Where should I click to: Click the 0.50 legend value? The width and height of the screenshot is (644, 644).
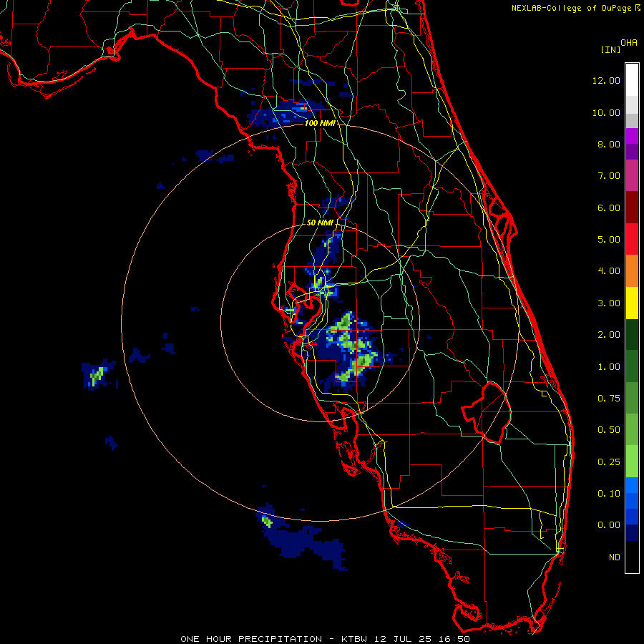[x=609, y=430]
